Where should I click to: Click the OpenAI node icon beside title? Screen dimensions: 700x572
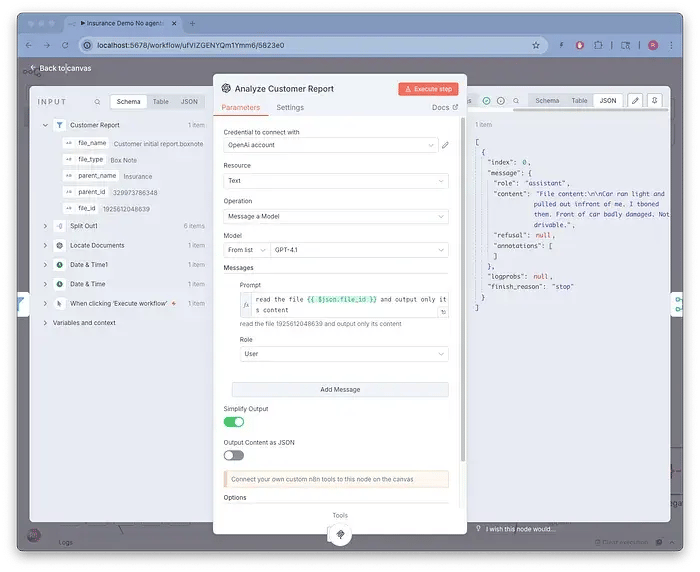tap(226, 88)
